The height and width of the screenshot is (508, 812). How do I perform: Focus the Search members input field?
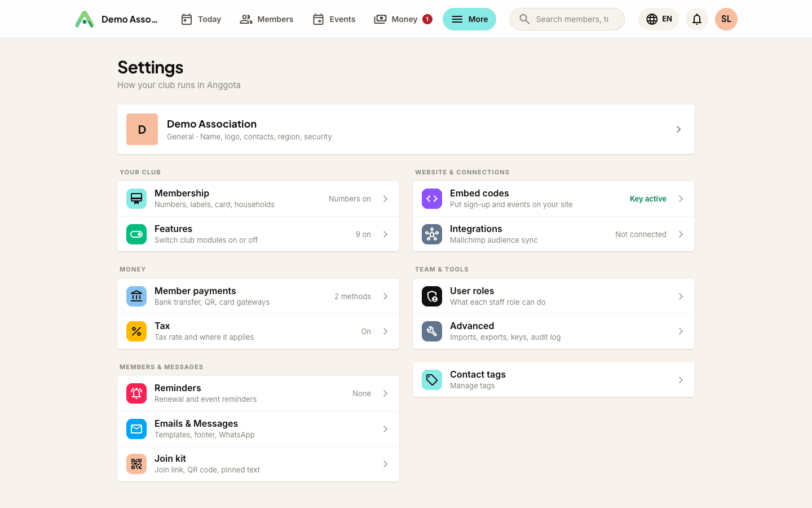[x=567, y=19]
